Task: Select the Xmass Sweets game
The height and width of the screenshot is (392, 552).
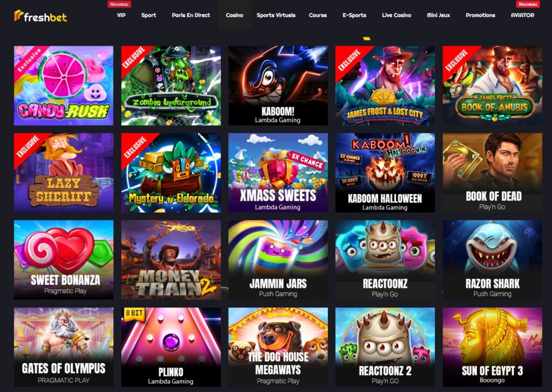Action: click(278, 173)
